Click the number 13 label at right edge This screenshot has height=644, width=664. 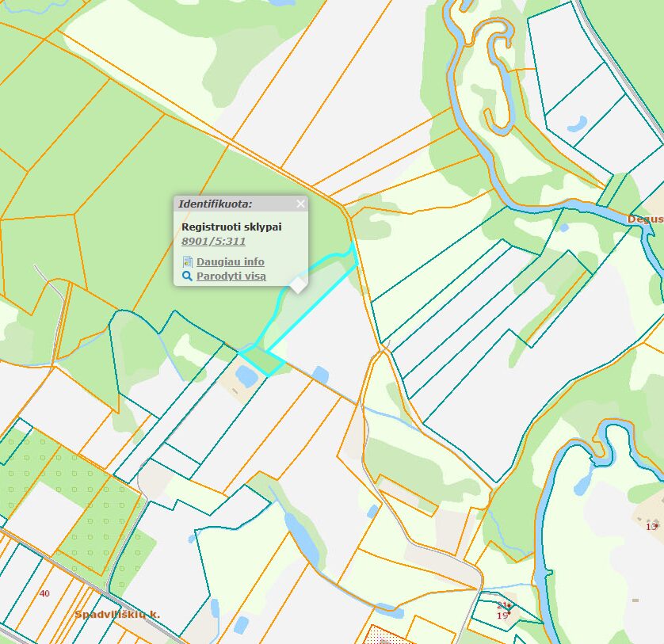point(652,525)
